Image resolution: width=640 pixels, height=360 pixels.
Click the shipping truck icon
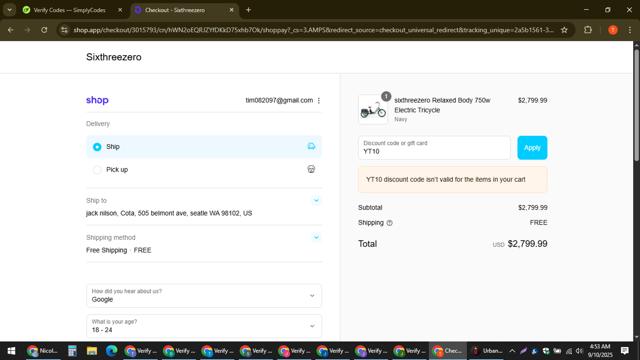311,147
